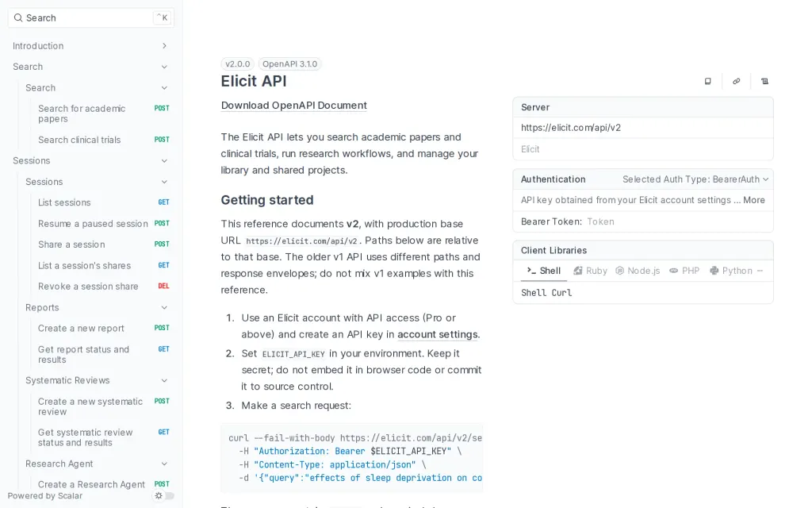
Task: Focus the sidebar Search field
Action: (x=91, y=18)
